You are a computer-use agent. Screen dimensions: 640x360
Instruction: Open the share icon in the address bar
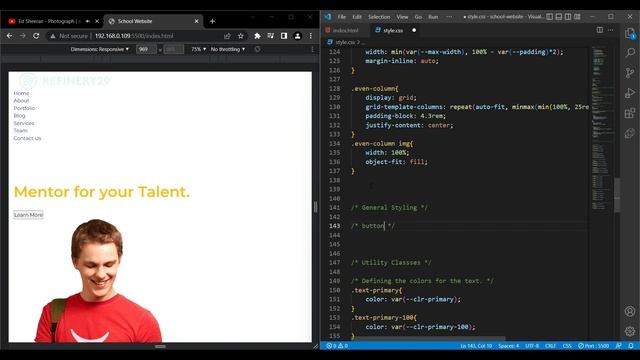click(x=227, y=36)
